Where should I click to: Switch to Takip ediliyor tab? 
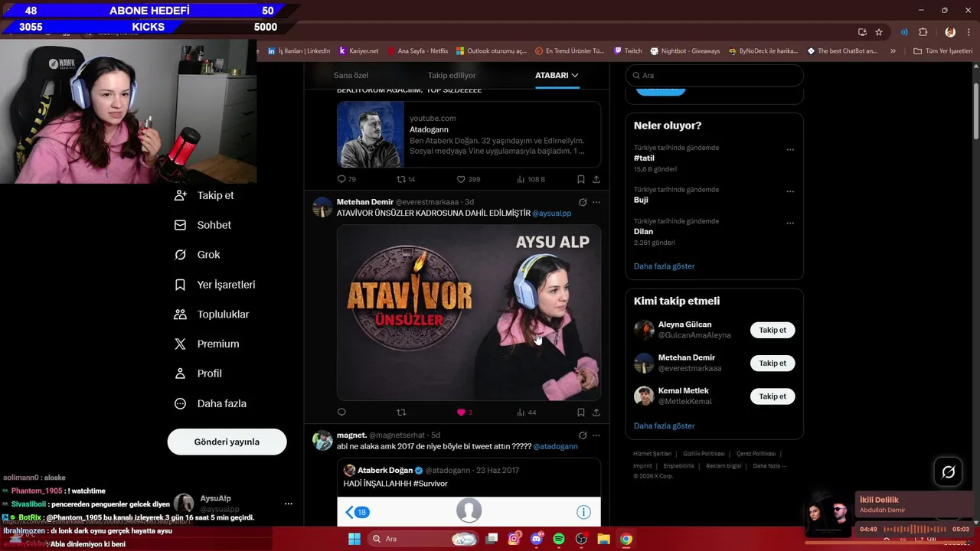[x=452, y=75]
